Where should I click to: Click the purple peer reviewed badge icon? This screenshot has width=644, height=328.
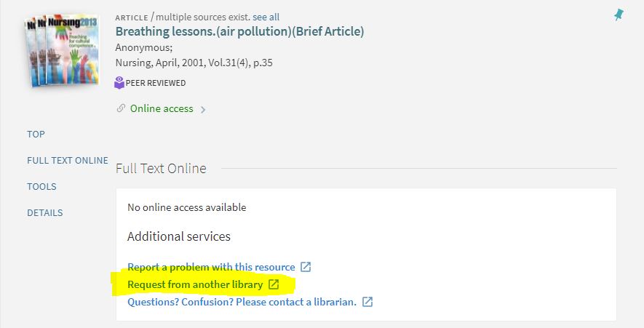coord(120,83)
